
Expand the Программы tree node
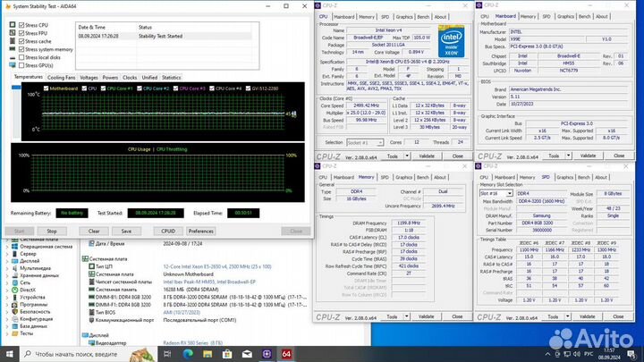click(x=7, y=305)
